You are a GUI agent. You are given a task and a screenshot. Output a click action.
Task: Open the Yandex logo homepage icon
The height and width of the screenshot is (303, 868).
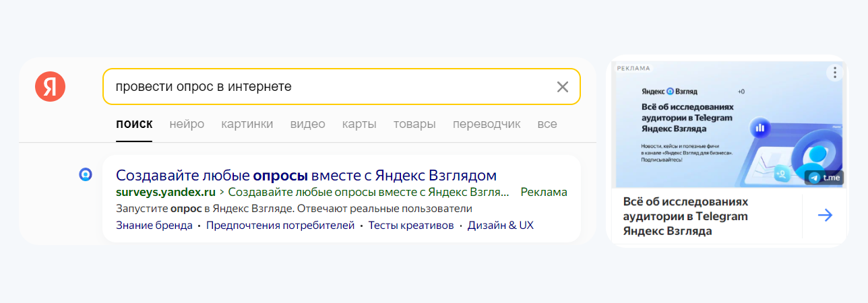50,86
